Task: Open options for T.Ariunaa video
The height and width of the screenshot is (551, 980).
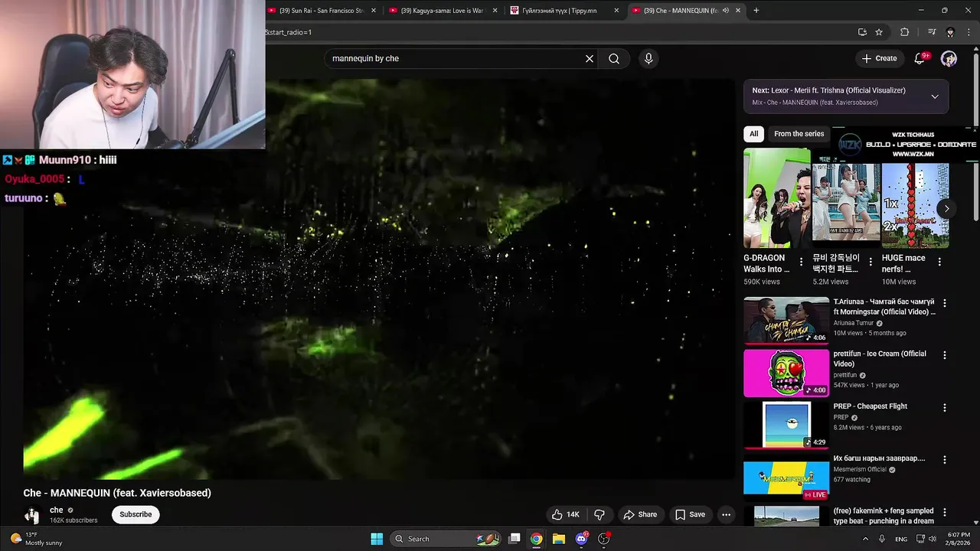Action: coord(945,303)
